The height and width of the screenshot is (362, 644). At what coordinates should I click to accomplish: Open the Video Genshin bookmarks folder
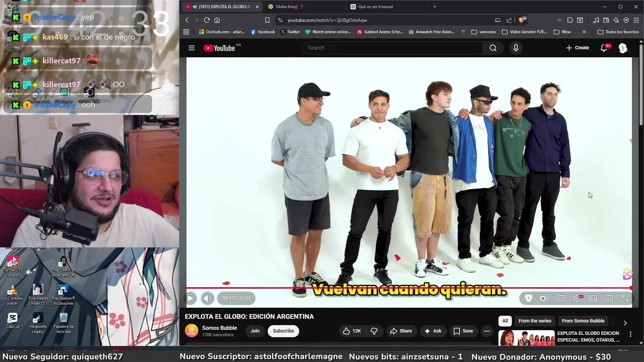pyautogui.click(x=524, y=32)
